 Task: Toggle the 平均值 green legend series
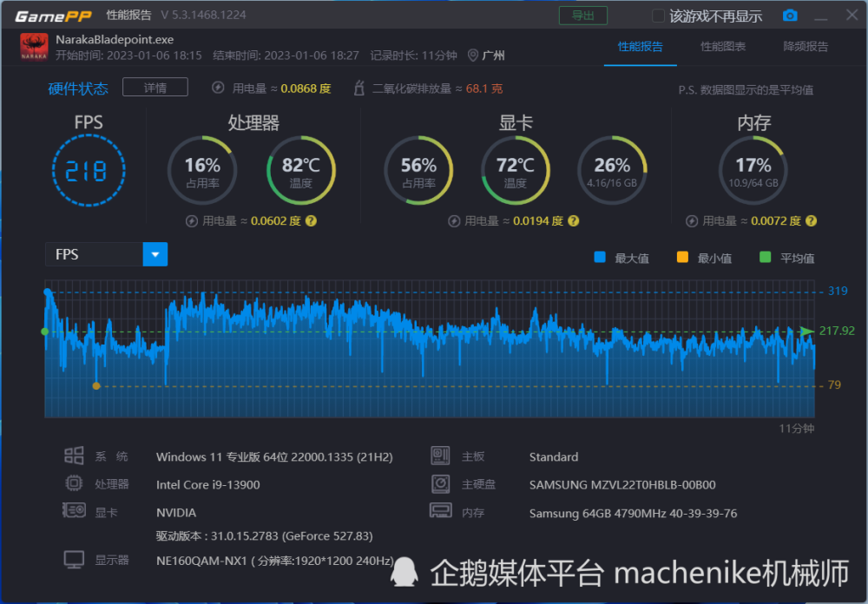click(x=765, y=257)
